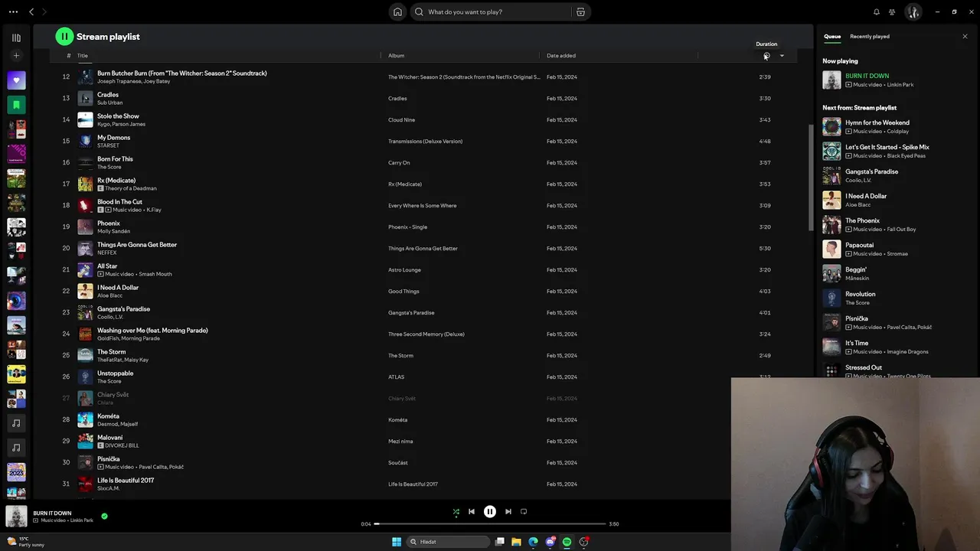
Task: Open the green bookmark Your Episodes tile
Action: coord(16,104)
